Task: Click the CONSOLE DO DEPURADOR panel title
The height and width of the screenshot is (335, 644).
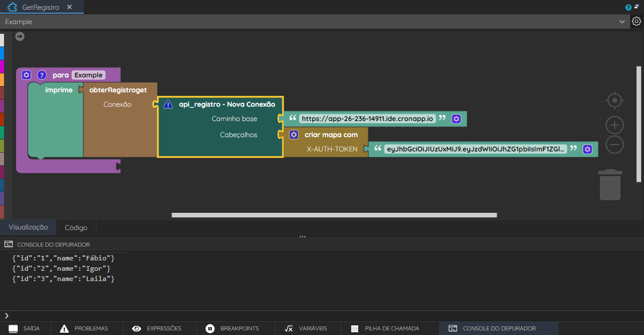Action: pos(53,245)
